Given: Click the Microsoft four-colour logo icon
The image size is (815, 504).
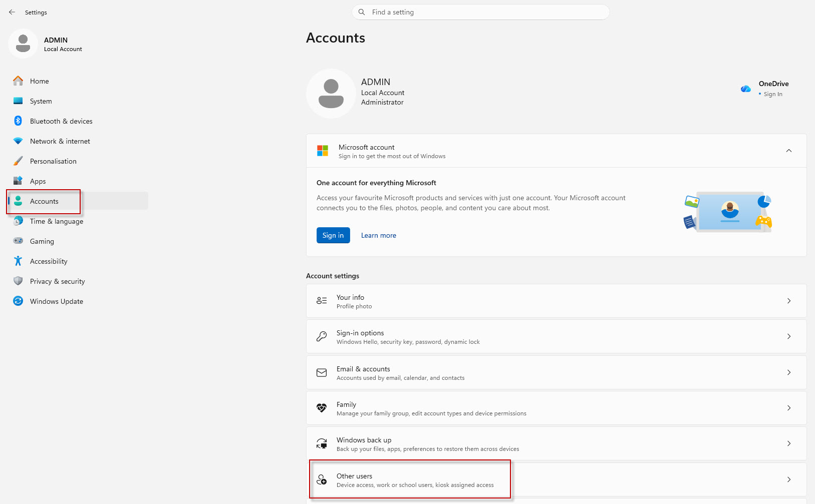Looking at the screenshot, I should click(323, 151).
